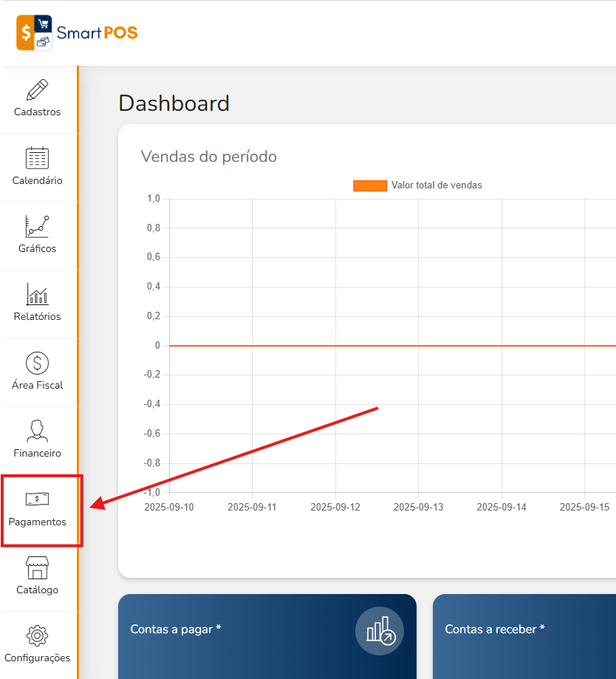Click chart icon on Contas a pagar card

[380, 631]
